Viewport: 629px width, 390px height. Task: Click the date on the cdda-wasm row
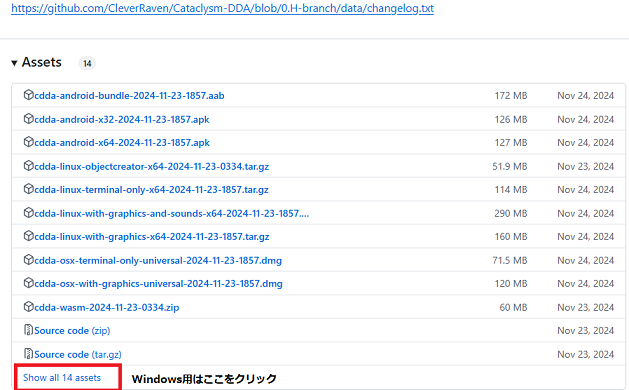click(x=585, y=307)
